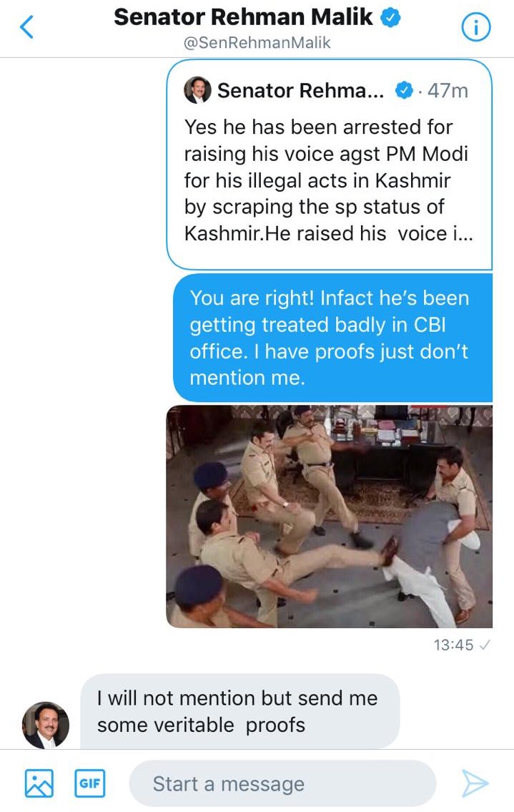Tap avatar in quoted tweet card
This screenshot has width=514, height=812.
pos(198,90)
